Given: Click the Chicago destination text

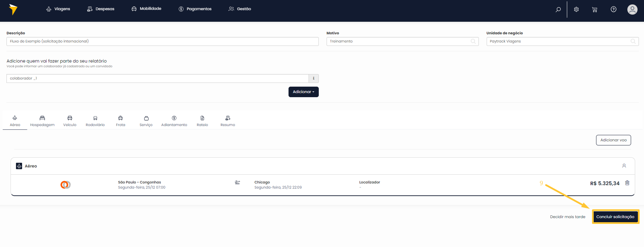Looking at the screenshot, I should (262, 182).
